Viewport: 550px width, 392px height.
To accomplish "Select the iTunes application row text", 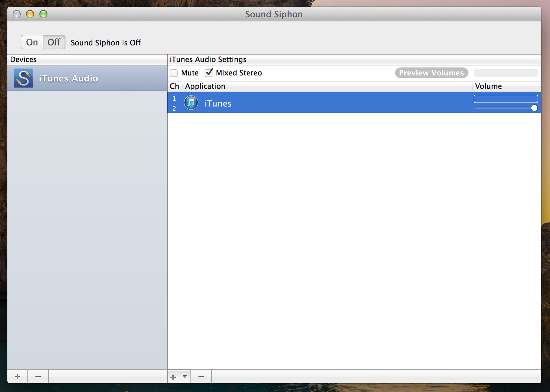I will (218, 104).
